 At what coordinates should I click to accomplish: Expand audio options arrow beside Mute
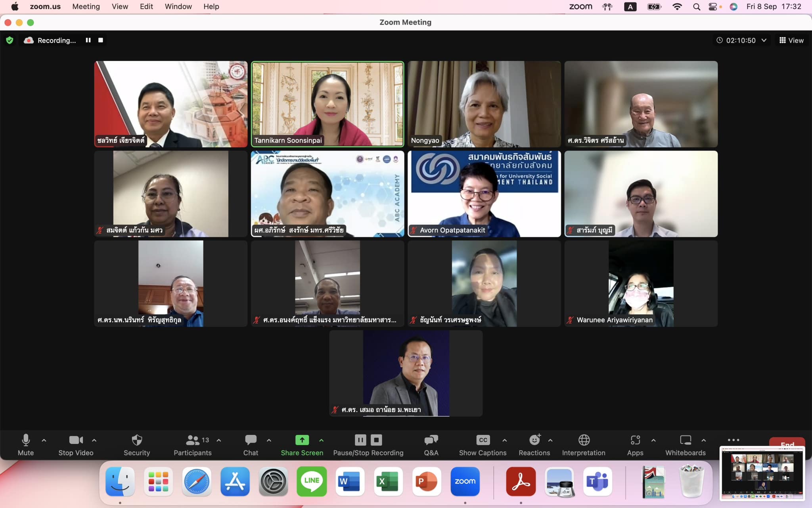[44, 440]
